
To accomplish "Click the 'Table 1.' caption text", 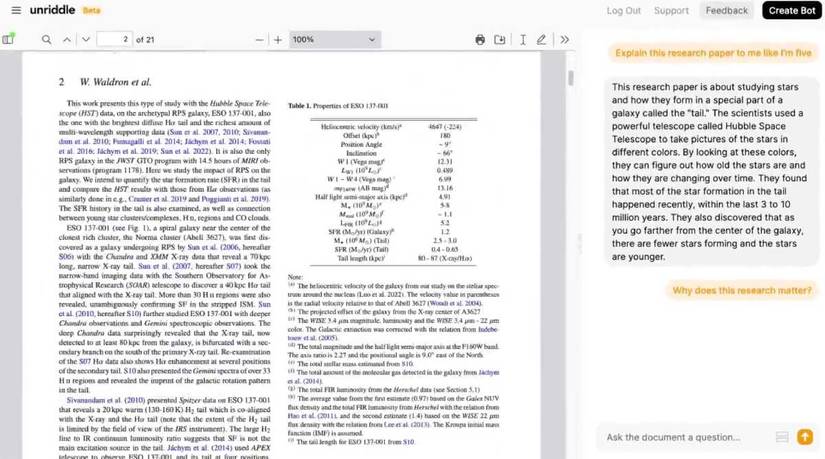I will click(x=299, y=106).
